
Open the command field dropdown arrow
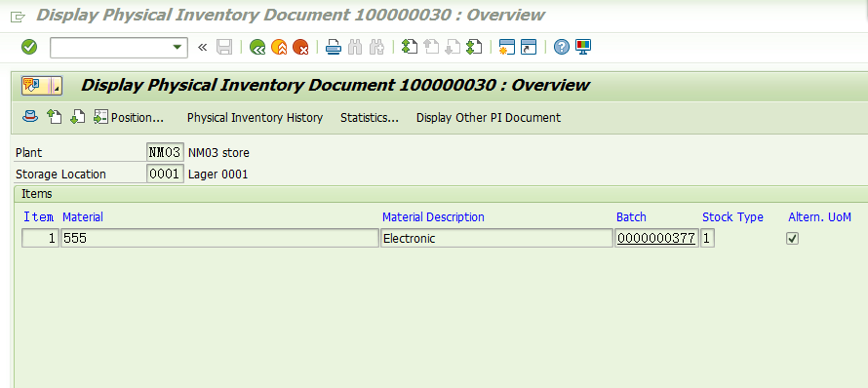(178, 48)
